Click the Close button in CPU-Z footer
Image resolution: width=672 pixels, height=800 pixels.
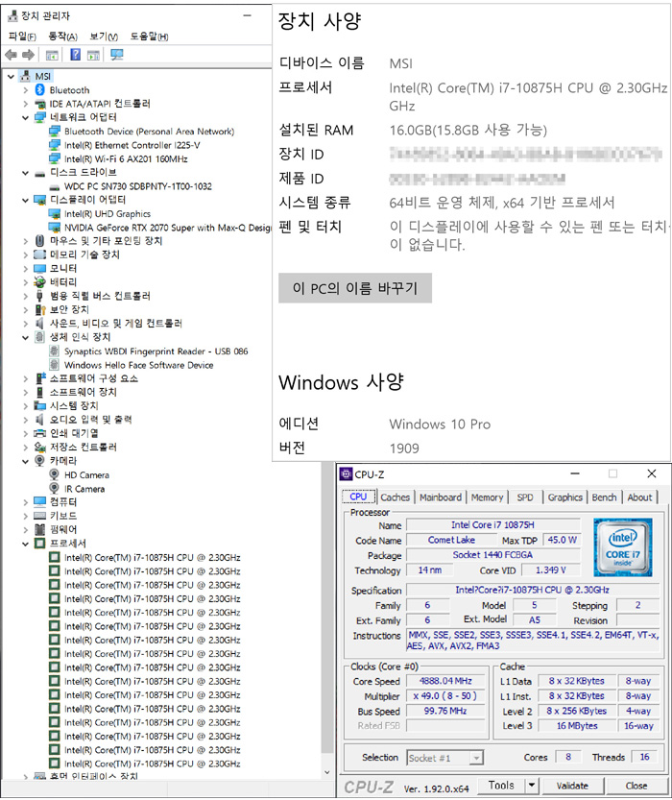pos(636,786)
